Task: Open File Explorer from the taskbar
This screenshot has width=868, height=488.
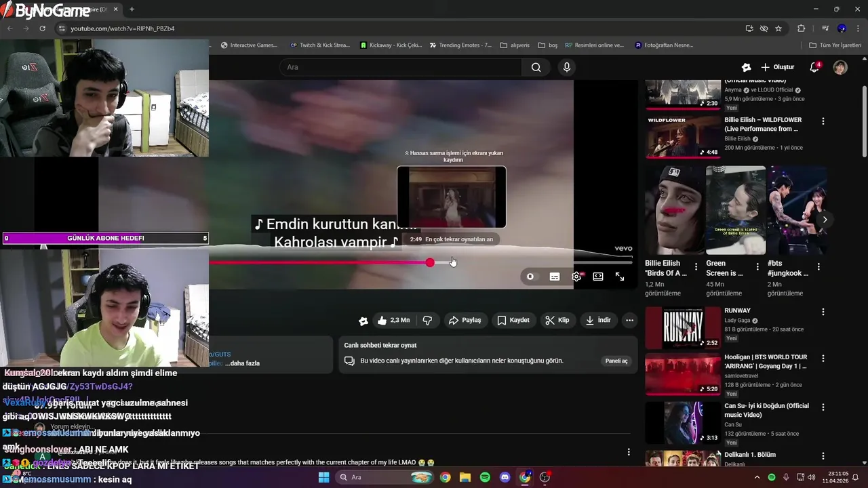Action: (465, 477)
